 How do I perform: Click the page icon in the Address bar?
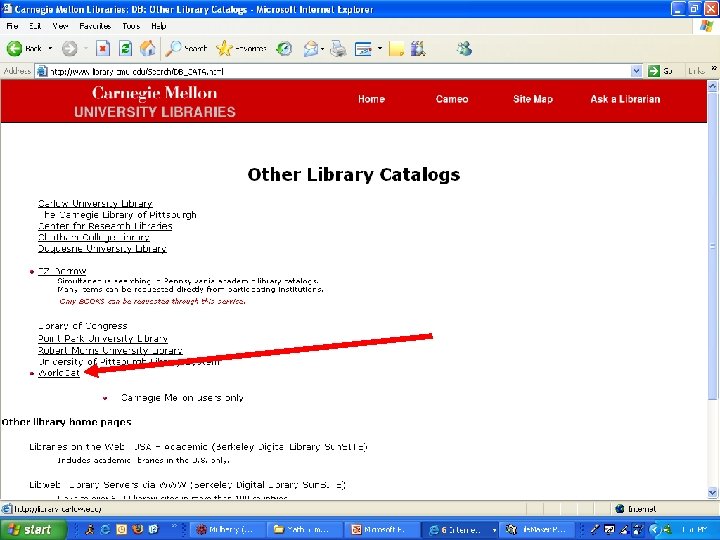point(42,71)
